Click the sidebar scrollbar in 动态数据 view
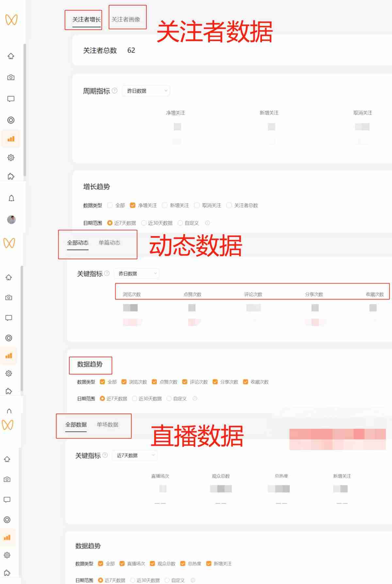Screen dimensions: 392x584 pos(22,328)
